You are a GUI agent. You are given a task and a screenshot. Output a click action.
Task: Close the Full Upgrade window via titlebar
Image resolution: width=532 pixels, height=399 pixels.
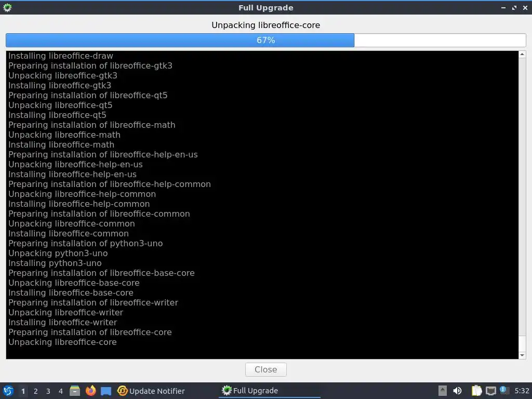tap(525, 7)
